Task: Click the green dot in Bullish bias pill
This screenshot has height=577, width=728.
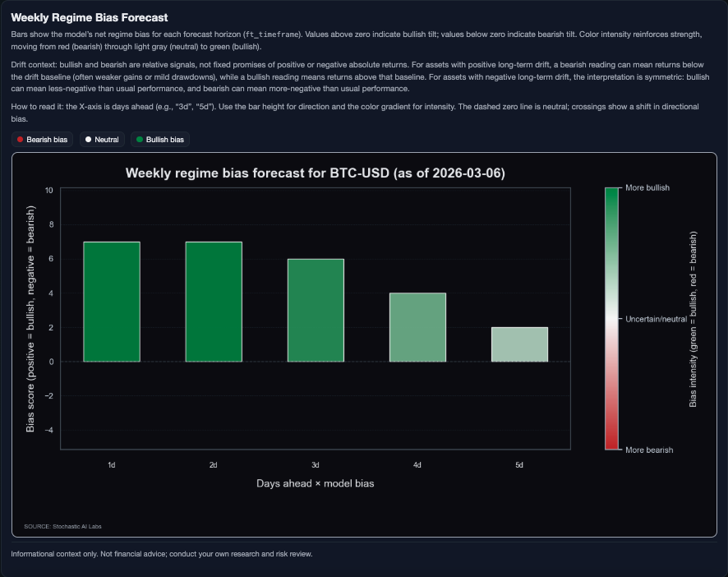Action: pos(140,140)
